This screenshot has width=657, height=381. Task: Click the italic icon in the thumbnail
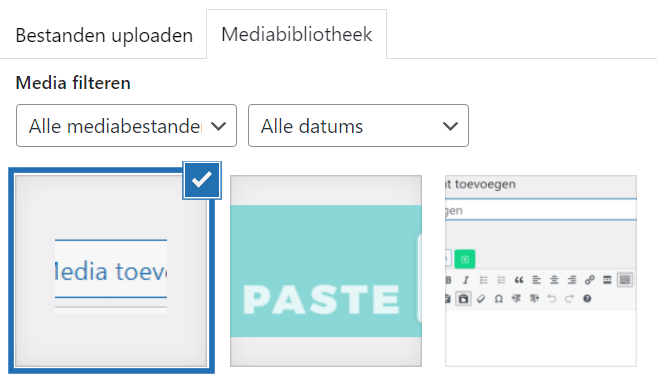coord(466,280)
